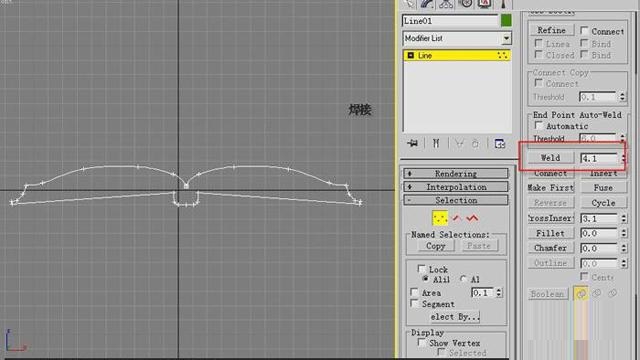The width and height of the screenshot is (640, 360).
Task: Toggle Show End Result icon
Action: click(436, 143)
